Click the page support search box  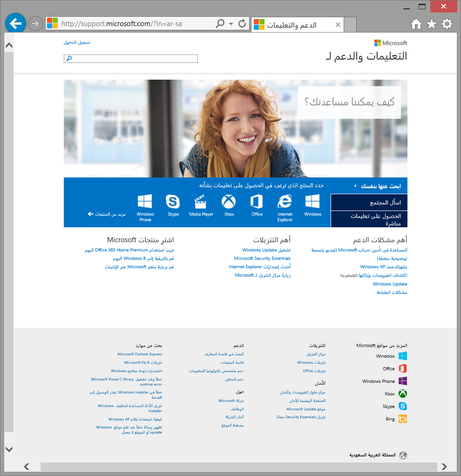point(131,59)
